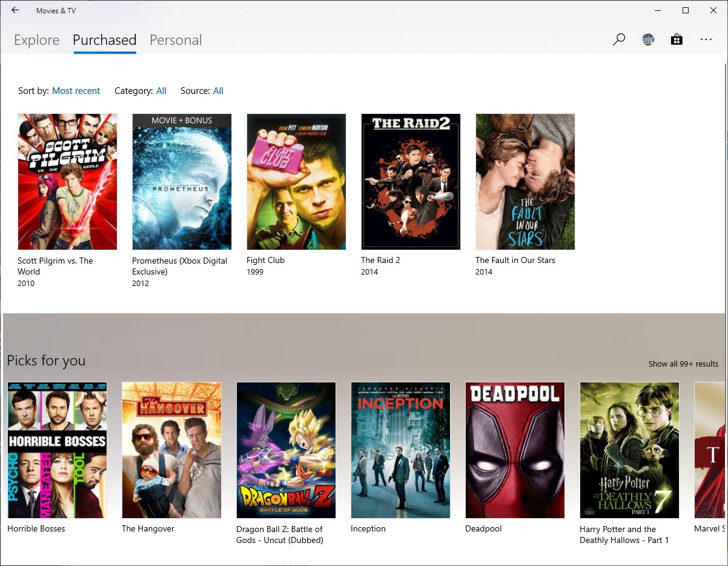Select the Purchased tab
Viewport: 728px width, 566px height.
coord(105,40)
